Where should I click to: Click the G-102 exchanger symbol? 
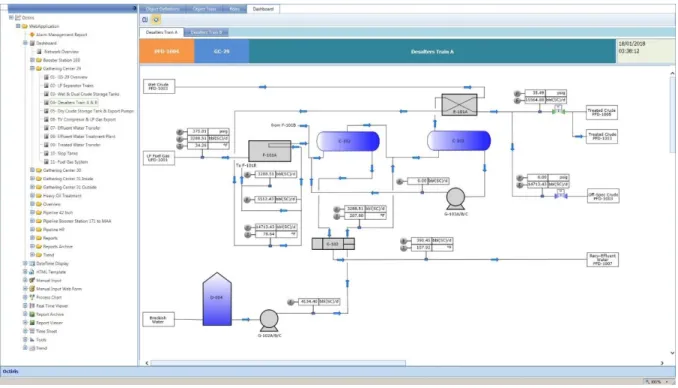tap(333, 244)
